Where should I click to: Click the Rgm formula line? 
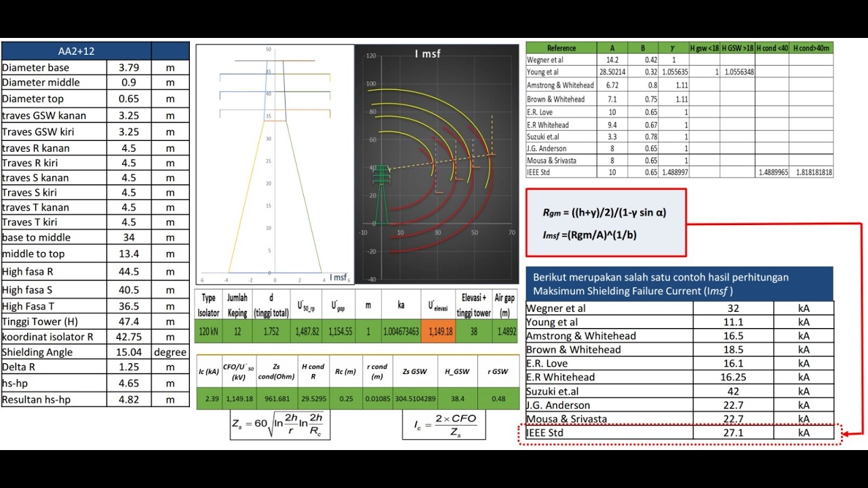605,212
